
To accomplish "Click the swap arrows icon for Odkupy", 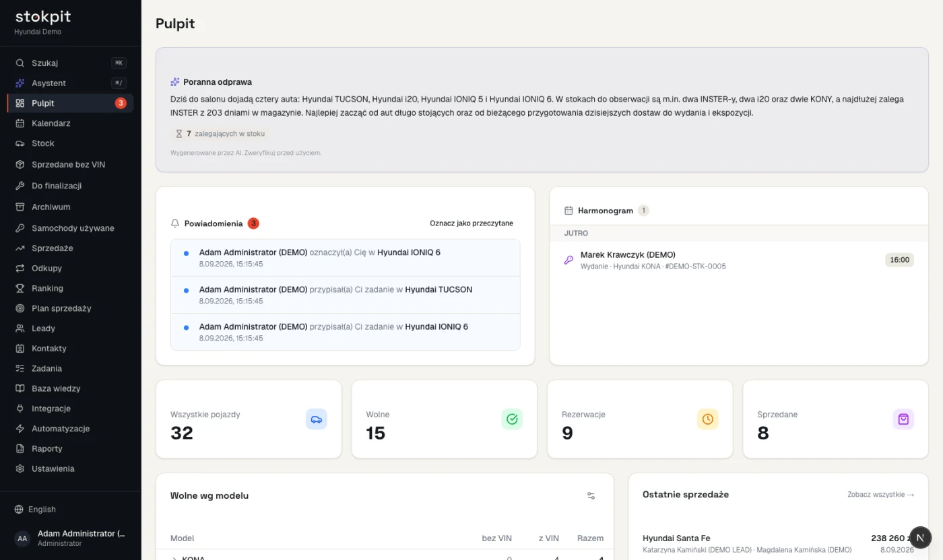I will click(20, 269).
